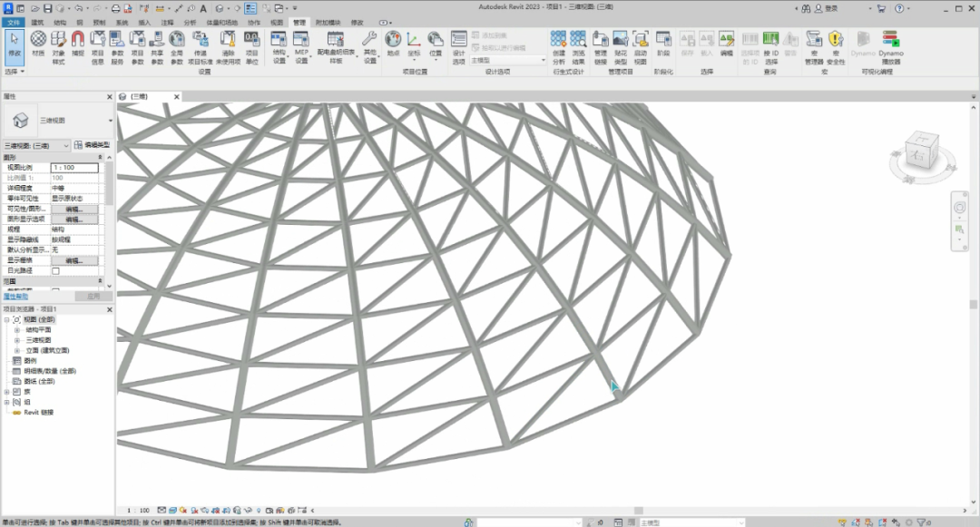Image resolution: width=980 pixels, height=527 pixels.
Task: Switch to the 建筑 (Architecture) ribbon tab
Action: 37,21
